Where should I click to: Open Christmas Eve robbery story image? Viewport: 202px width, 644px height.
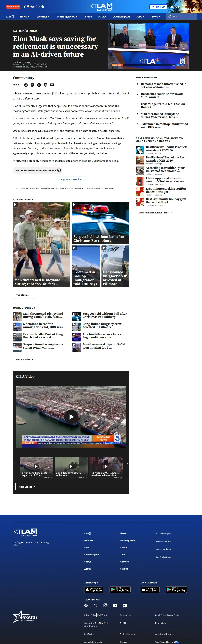pyautogui.click(x=101, y=223)
